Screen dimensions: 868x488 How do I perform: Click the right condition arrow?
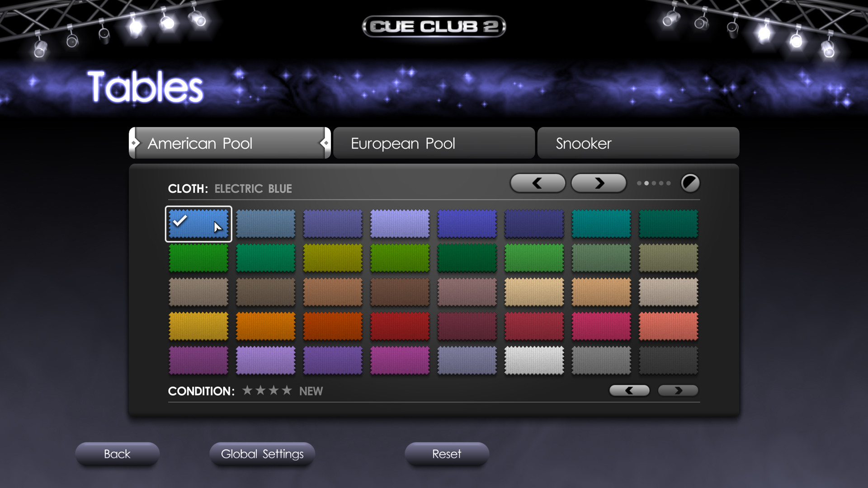click(678, 391)
